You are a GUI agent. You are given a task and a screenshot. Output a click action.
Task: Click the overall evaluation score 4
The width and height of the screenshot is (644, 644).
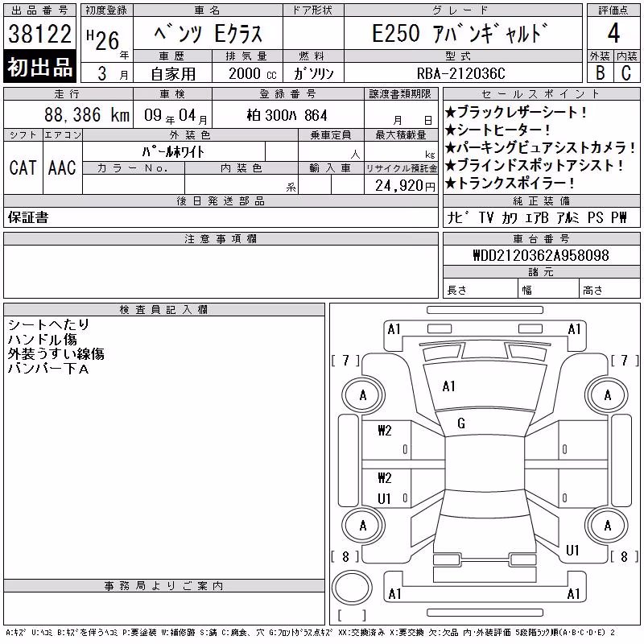(613, 33)
